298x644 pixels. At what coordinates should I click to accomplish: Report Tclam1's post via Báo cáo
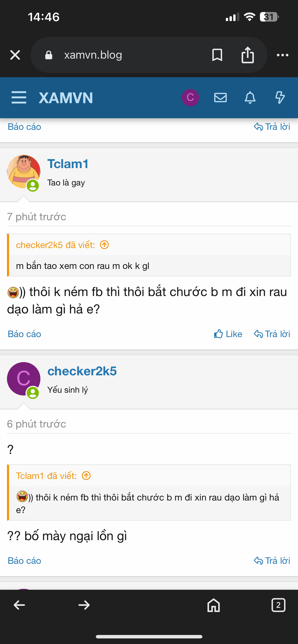tap(24, 334)
